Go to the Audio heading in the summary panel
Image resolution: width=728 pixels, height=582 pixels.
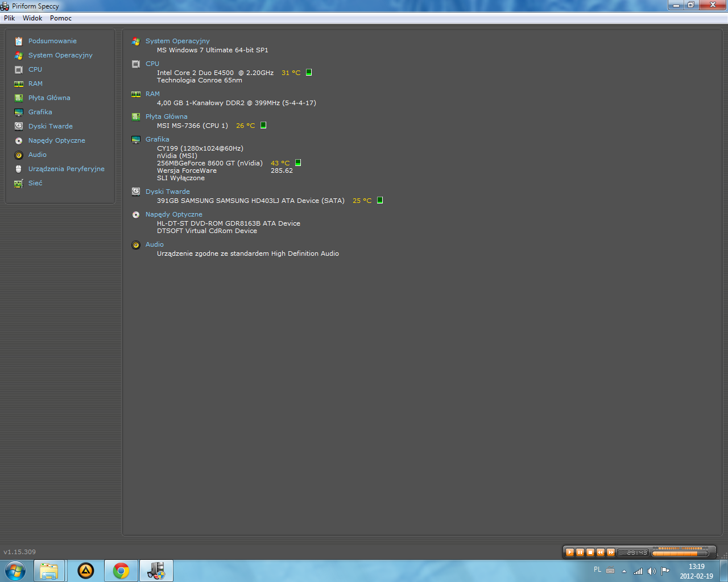tap(155, 244)
